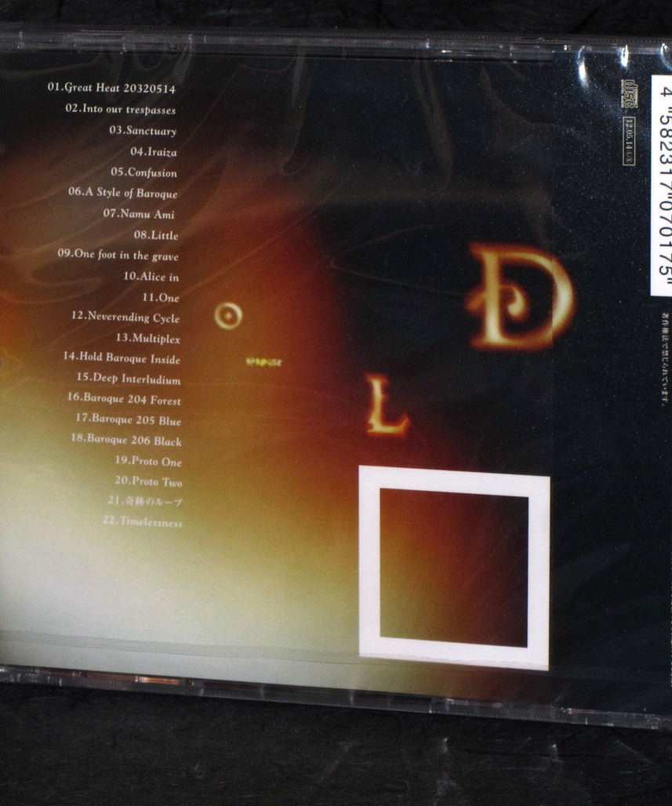Click '09.One foot in the grave'
672x806 pixels.
click(118, 255)
